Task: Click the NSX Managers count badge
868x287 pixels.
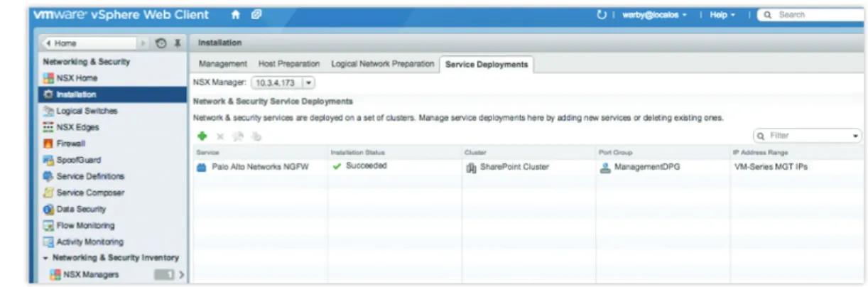Action: point(164,274)
